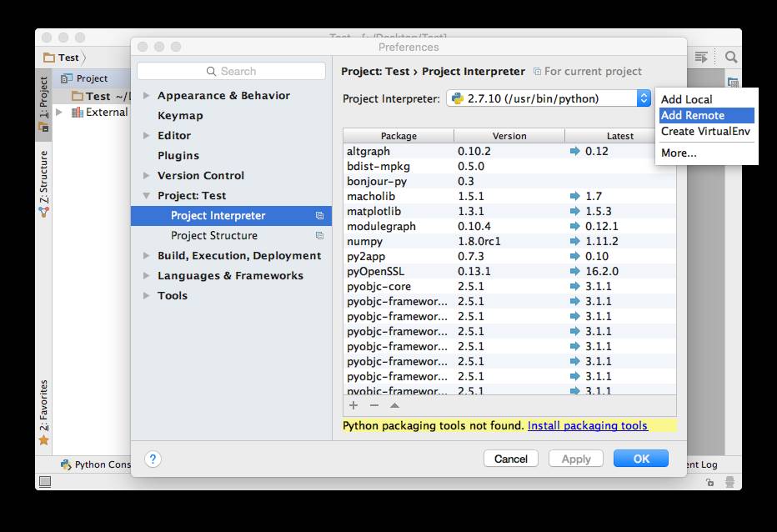Choose Add Remote from interpreter menu
Image resolution: width=777 pixels, height=532 pixels.
pos(707,115)
